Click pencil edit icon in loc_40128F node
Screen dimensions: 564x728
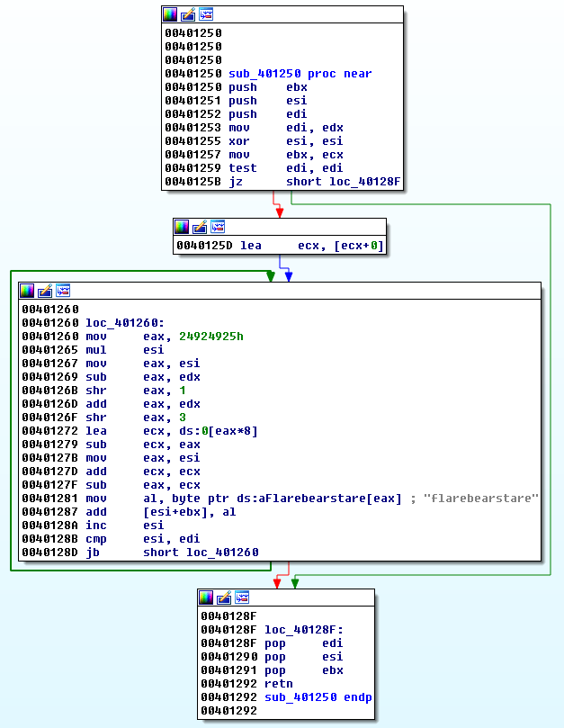pyautogui.click(x=224, y=598)
